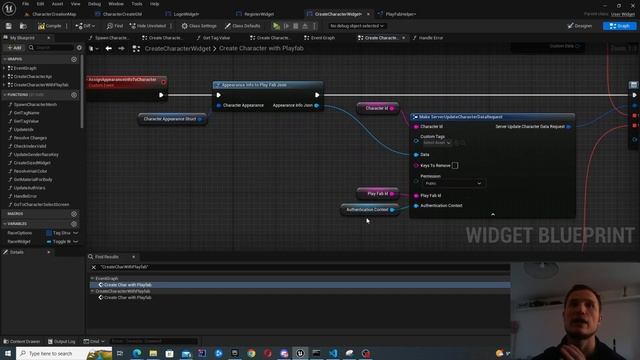Open Output Log

(x=61, y=341)
